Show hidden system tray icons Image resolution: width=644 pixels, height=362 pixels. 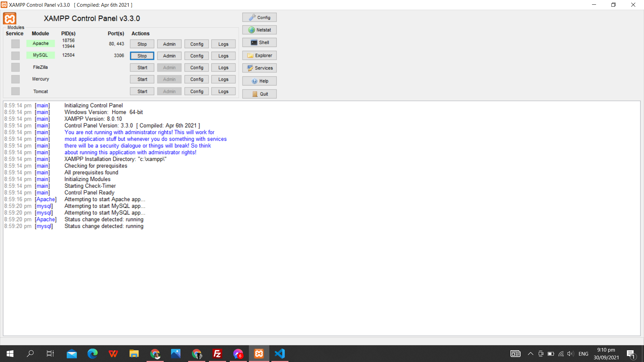[x=530, y=354]
